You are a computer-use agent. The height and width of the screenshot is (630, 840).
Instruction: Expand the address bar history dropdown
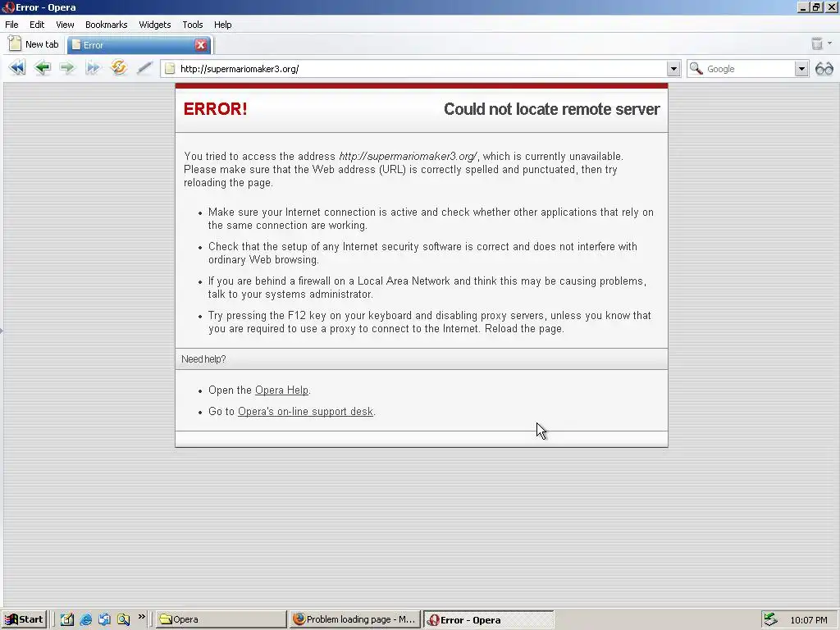tap(673, 69)
